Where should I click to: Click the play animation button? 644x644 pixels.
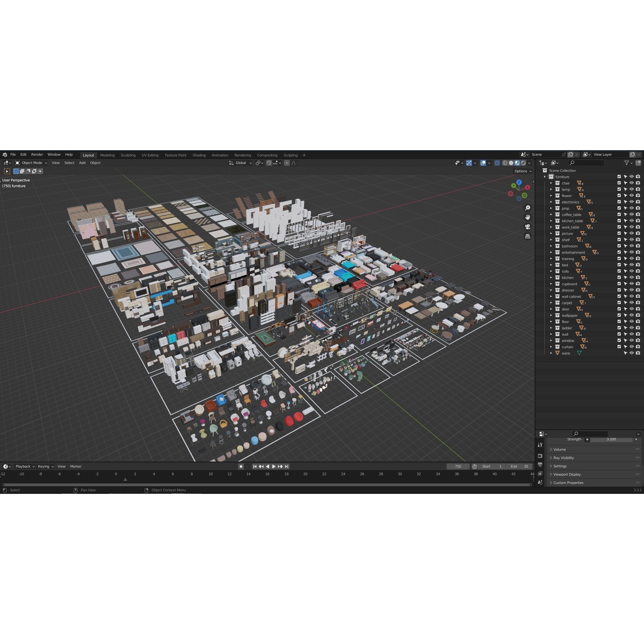coord(274,466)
